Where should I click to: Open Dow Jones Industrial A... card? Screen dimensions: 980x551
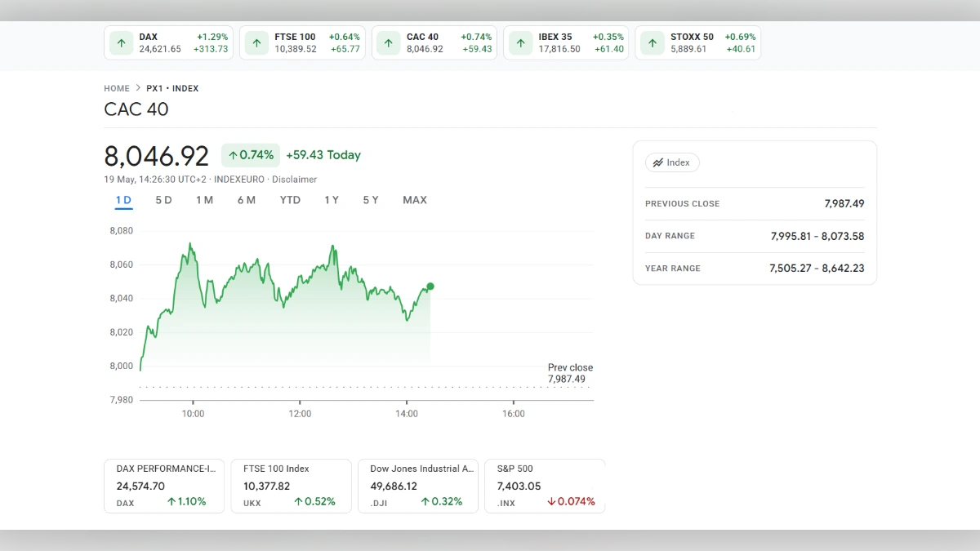[x=418, y=486]
